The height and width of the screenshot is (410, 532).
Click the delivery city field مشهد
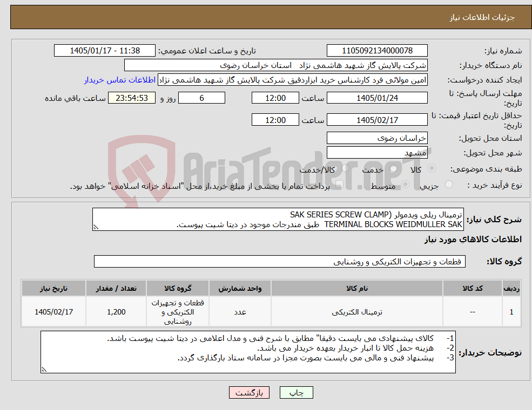(x=377, y=153)
